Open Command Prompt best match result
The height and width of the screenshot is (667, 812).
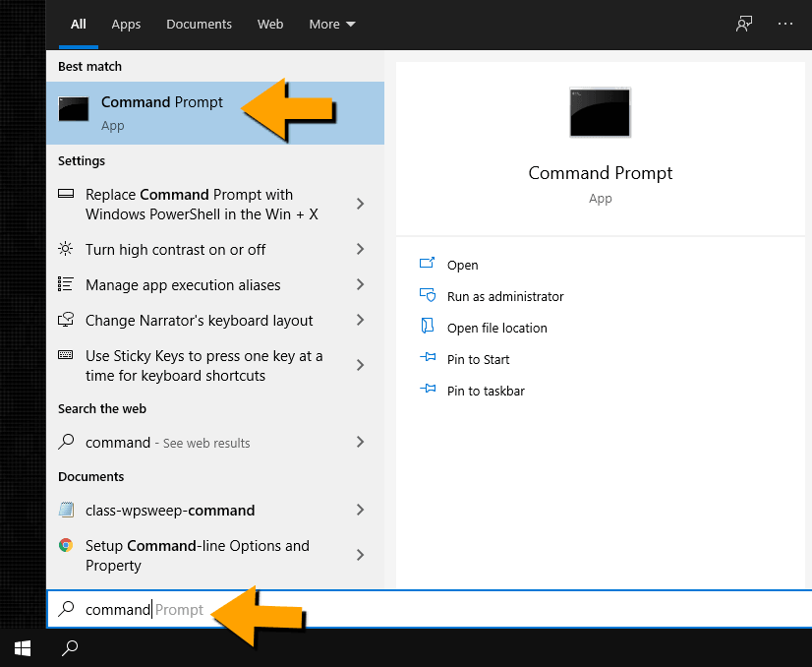pyautogui.click(x=162, y=112)
